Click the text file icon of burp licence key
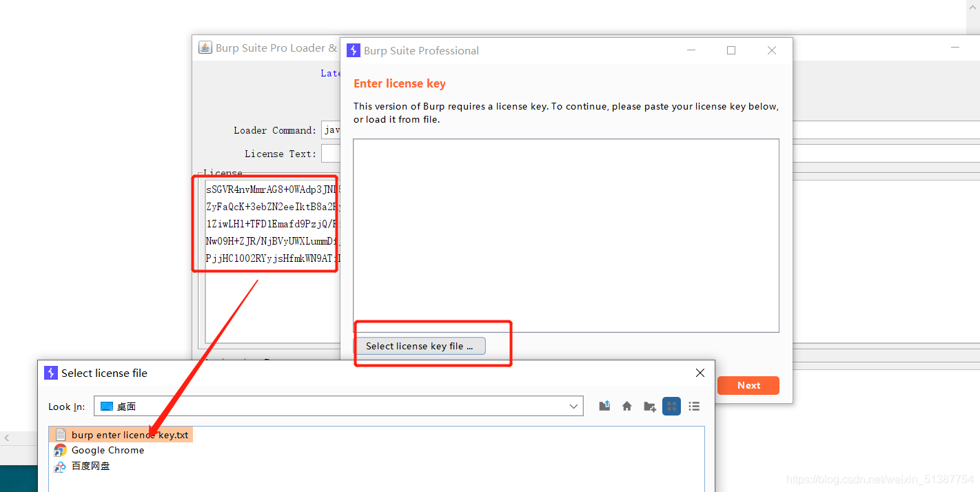 [x=60, y=435]
